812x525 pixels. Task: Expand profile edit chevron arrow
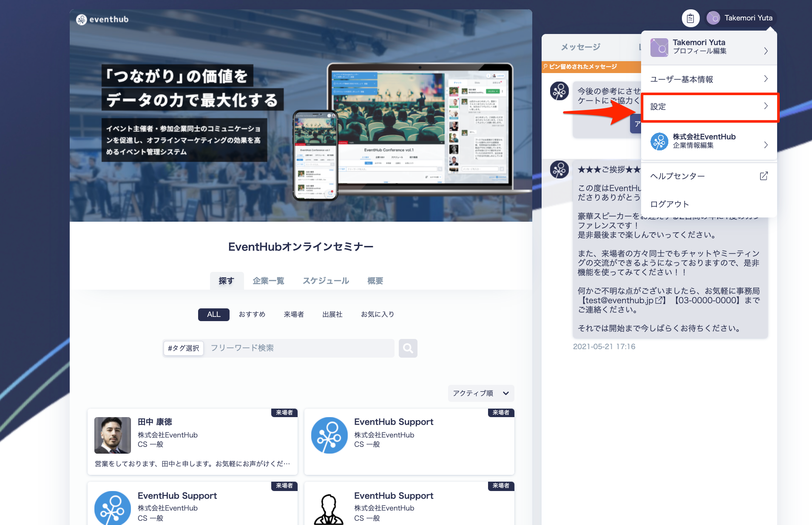[766, 51]
